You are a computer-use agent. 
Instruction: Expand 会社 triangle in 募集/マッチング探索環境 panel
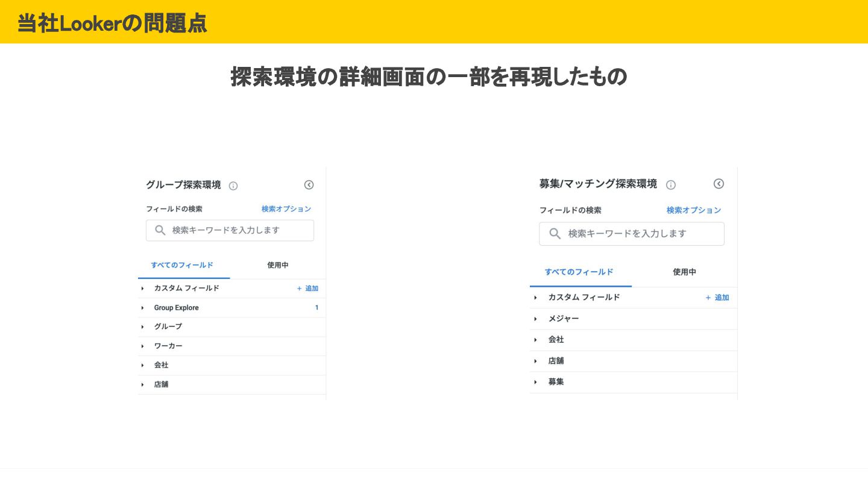pyautogui.click(x=535, y=340)
